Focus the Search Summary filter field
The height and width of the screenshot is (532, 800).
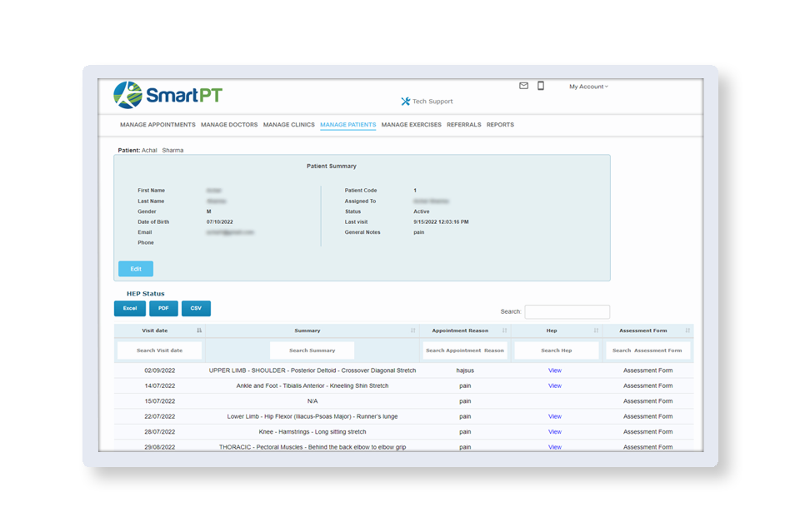tap(312, 351)
